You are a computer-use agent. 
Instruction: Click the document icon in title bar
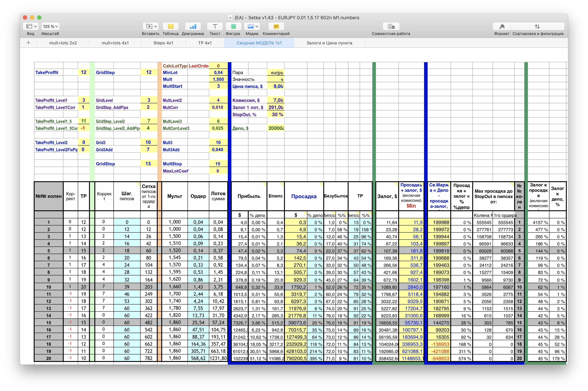coord(230,17)
